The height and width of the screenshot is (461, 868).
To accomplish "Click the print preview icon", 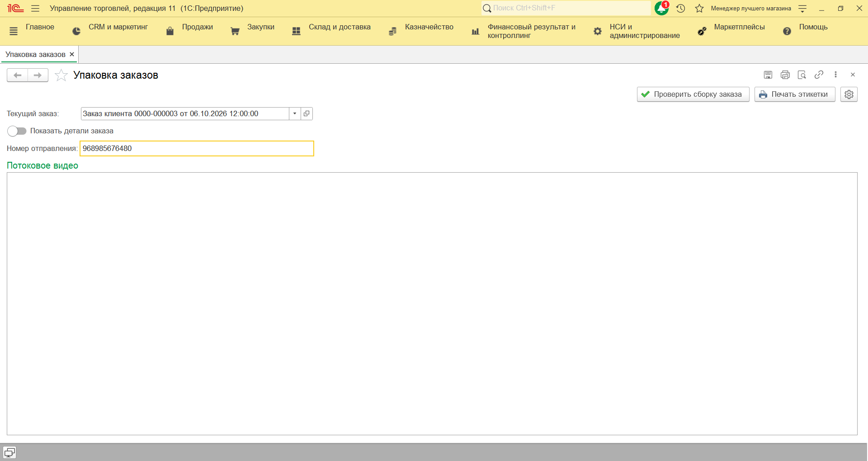I will click(802, 75).
